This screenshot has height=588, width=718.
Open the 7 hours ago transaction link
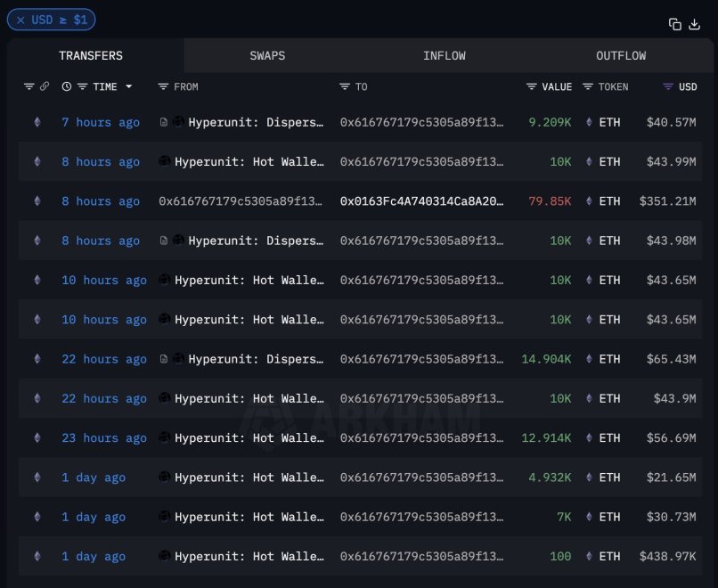click(101, 122)
